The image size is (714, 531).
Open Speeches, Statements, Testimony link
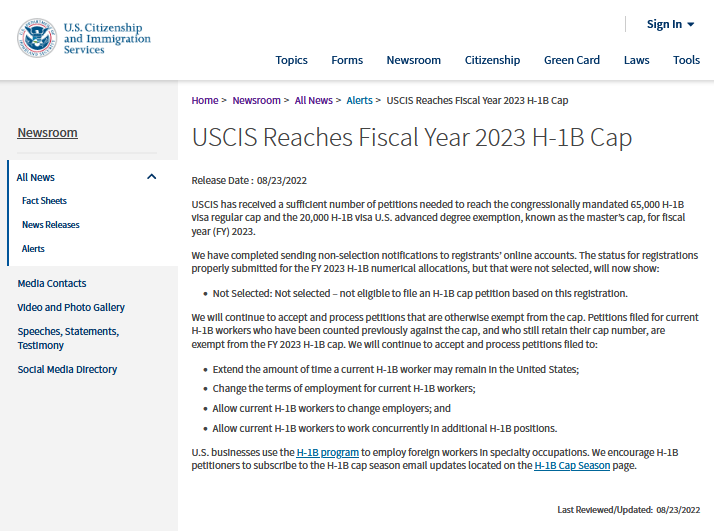pos(68,338)
